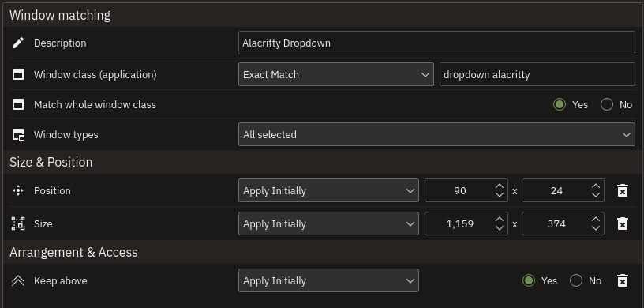
Task: Expand the Window types All selected dropdown
Action: 436,134
